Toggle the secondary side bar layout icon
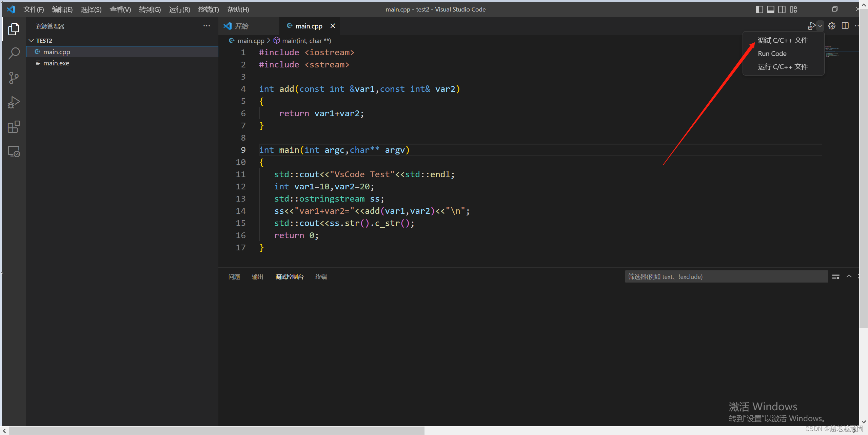This screenshot has height=435, width=868. [782, 9]
